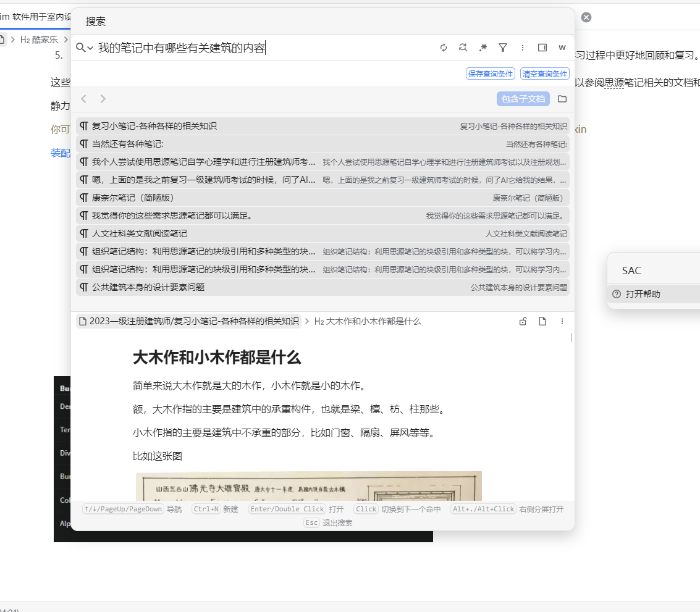
Task: Open the search syntax options icon
Action: (x=483, y=48)
